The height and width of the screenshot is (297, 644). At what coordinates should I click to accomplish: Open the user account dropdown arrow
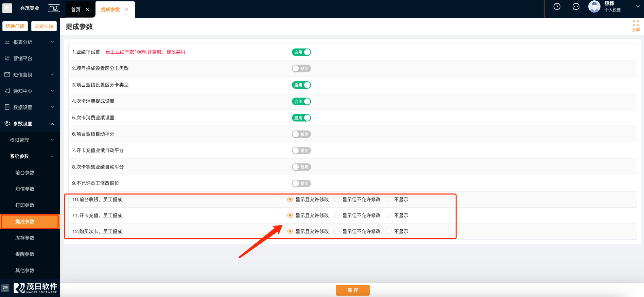tap(638, 6)
